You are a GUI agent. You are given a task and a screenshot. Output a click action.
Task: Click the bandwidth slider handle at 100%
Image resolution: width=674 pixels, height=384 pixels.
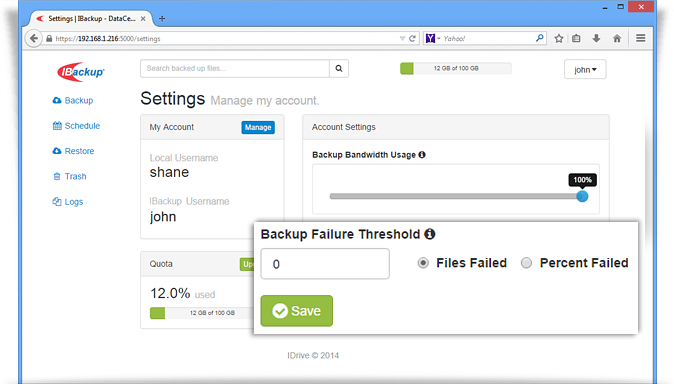(x=582, y=197)
